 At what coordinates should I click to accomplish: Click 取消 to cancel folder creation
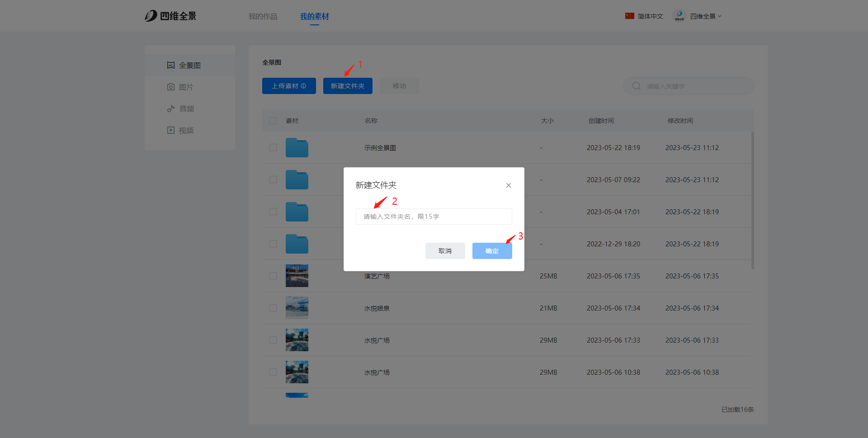click(x=445, y=251)
